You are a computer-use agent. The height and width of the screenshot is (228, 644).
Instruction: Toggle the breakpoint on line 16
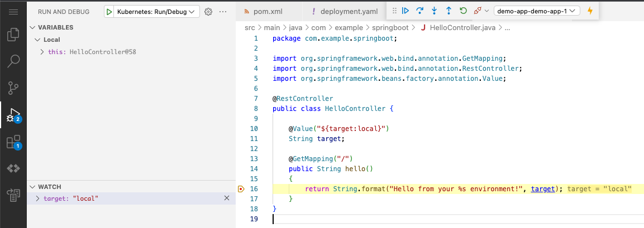click(x=241, y=189)
